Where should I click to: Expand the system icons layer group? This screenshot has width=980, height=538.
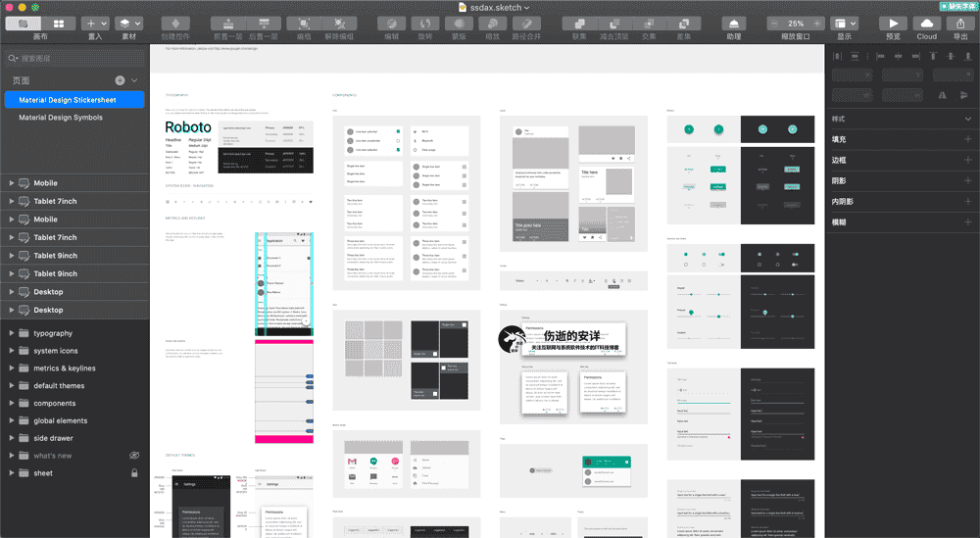coord(11,351)
